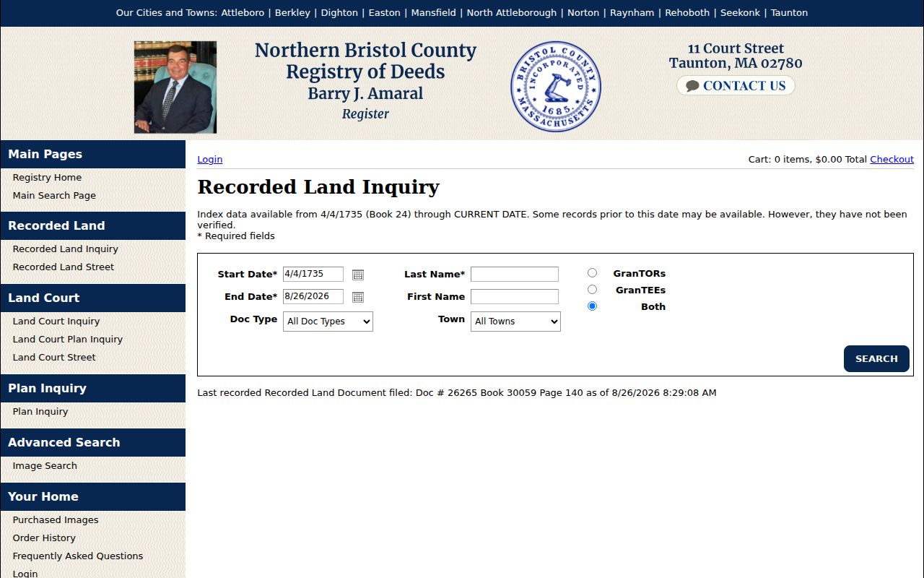Click North Attleborough in the towns bar

point(512,13)
